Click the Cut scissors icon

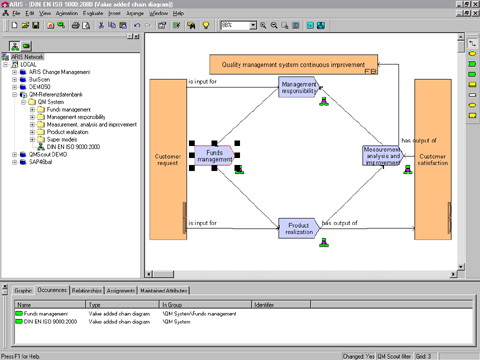pos(101,25)
